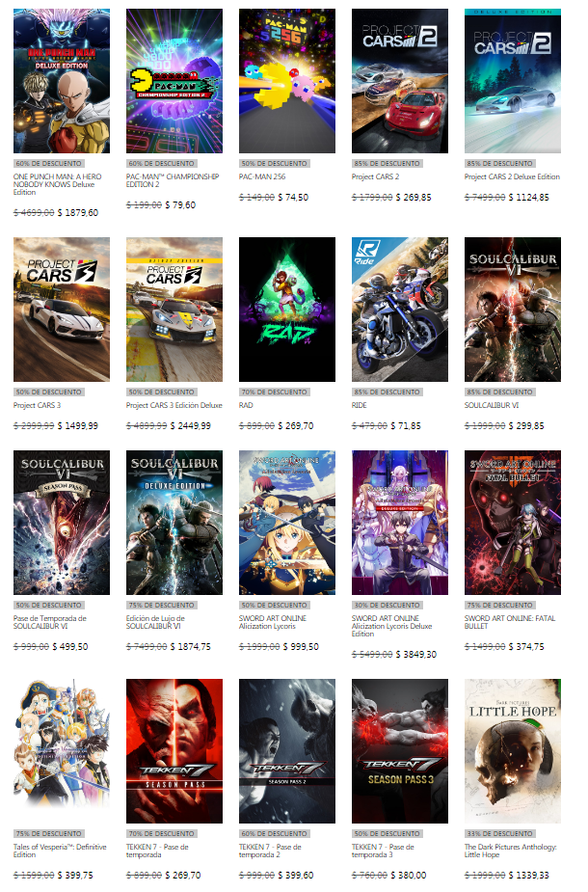This screenshot has width=588, height=892.
Task: Open the Project CARS 3 title link
Action: (x=37, y=406)
